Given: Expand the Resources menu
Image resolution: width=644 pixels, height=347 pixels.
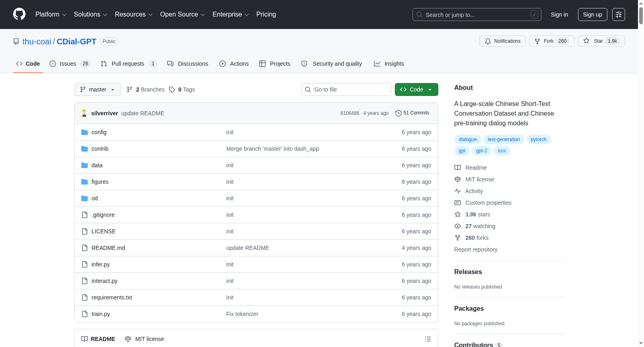Looking at the screenshot, I should pos(134,15).
